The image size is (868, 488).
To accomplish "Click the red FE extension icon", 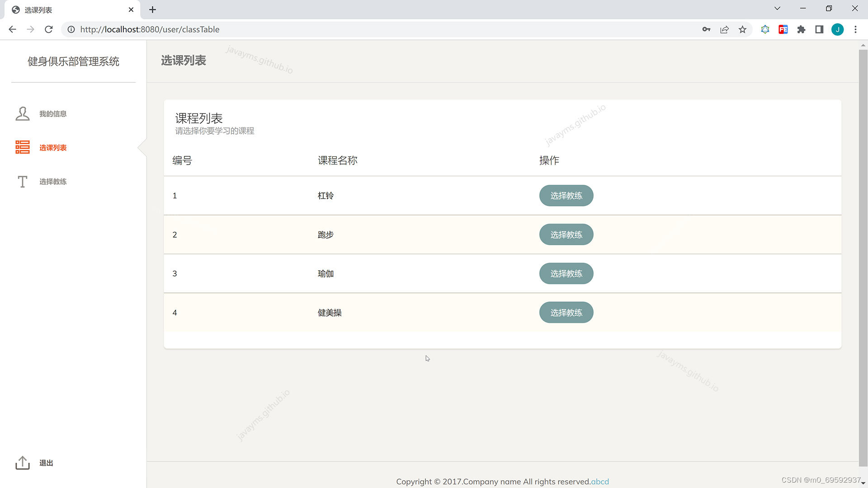I will (783, 29).
